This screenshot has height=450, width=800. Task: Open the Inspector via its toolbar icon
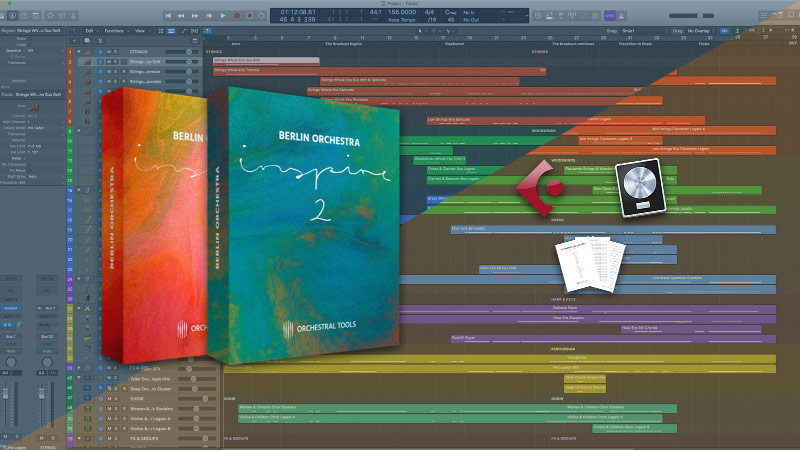click(12, 16)
